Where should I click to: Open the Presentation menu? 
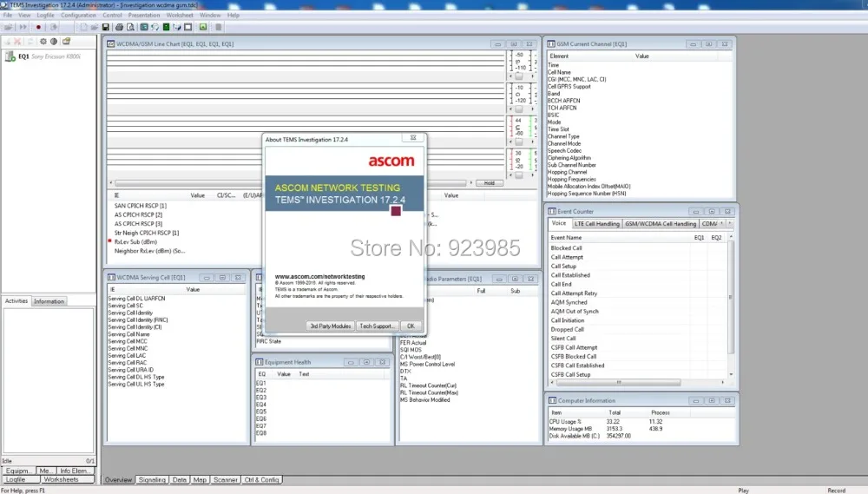click(144, 16)
